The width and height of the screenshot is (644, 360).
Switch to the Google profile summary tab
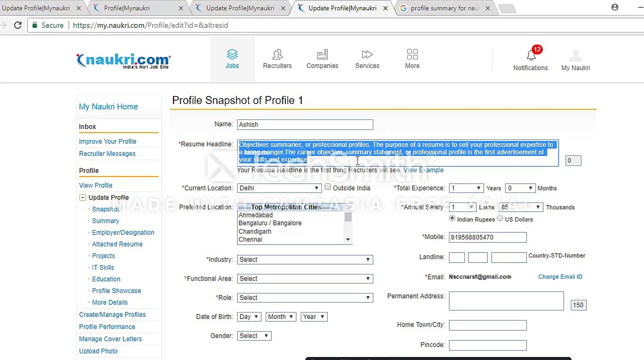pos(444,8)
